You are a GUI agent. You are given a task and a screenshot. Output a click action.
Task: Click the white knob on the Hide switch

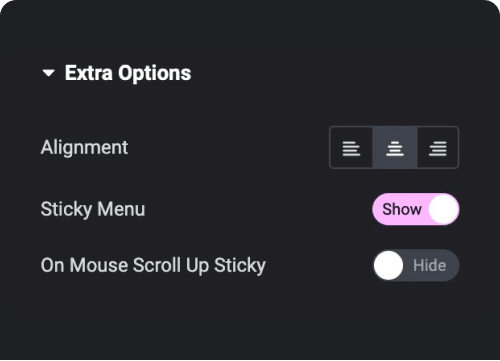tap(388, 265)
